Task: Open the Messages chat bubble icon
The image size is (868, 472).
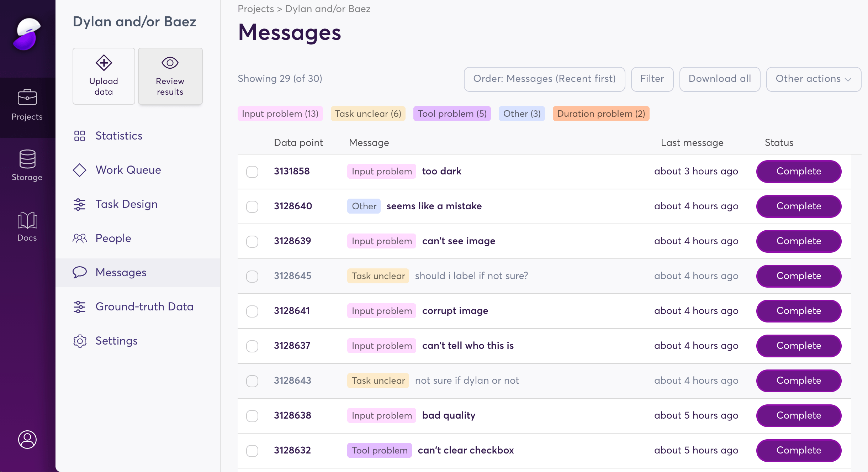Action: (x=80, y=272)
